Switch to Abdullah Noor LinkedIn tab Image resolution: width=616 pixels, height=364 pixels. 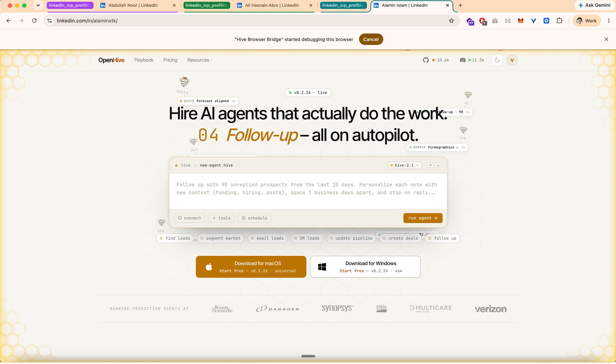(138, 5)
